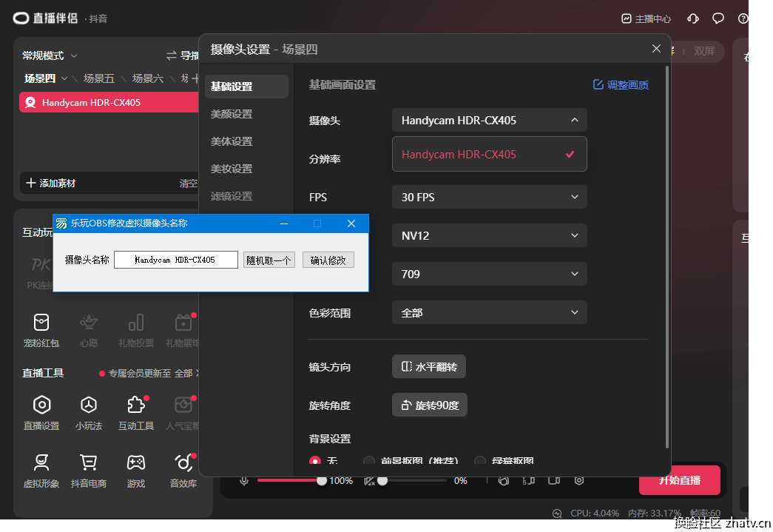Expand the 色彩范围 dropdown showing 全部
The width and height of the screenshot is (773, 532).
click(489, 312)
